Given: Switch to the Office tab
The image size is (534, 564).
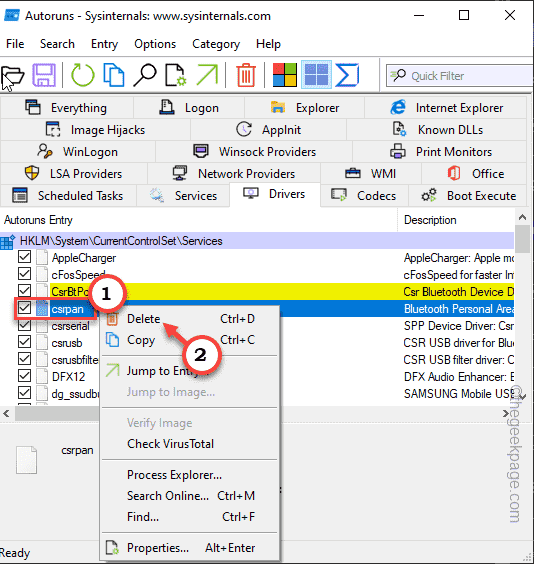Looking at the screenshot, I should click(474, 174).
